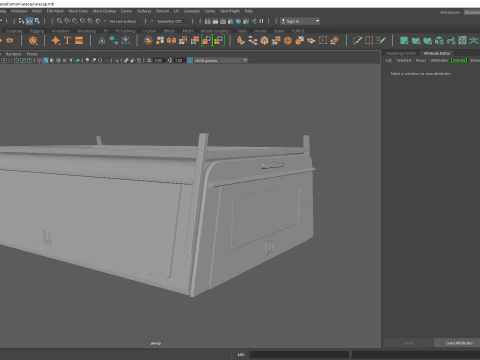Open the viewport Panels menu
Screen dimensions: 480x360
tap(32, 54)
